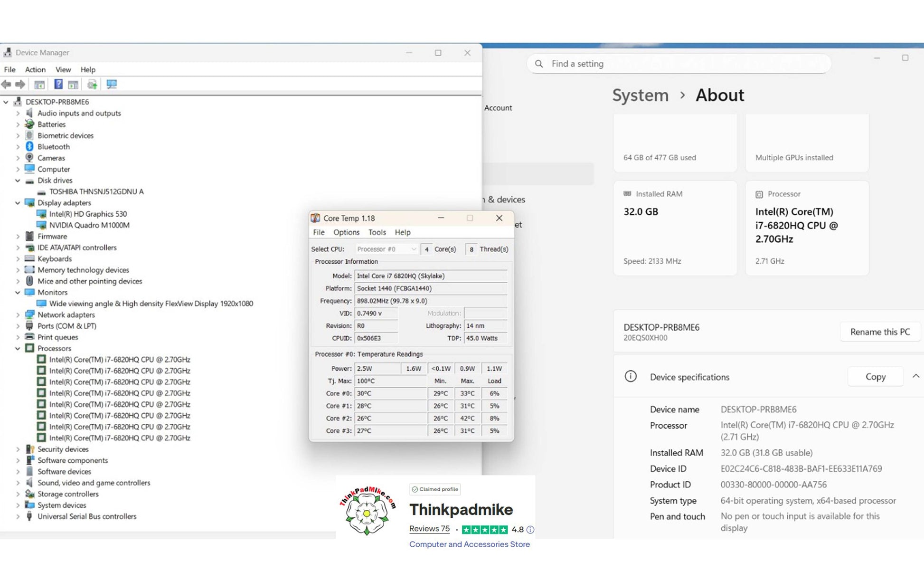The width and height of the screenshot is (924, 581).
Task: Click the Find a setting search field
Action: tap(679, 64)
